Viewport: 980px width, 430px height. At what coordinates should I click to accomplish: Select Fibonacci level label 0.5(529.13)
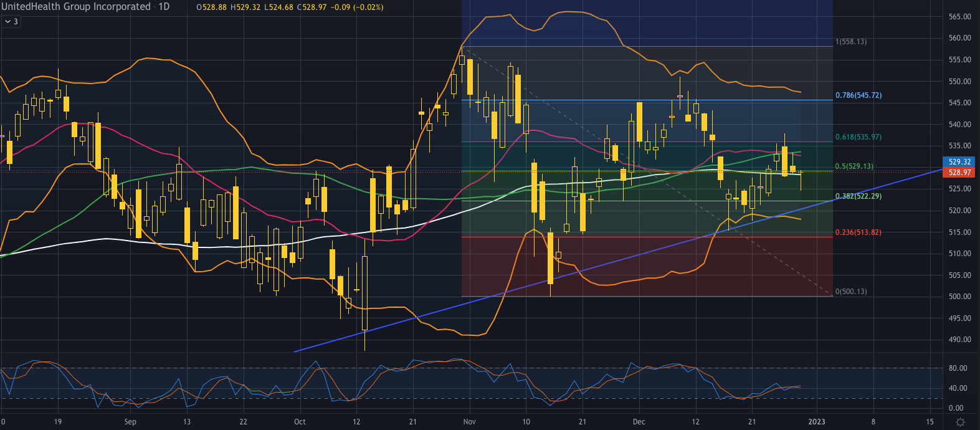854,166
